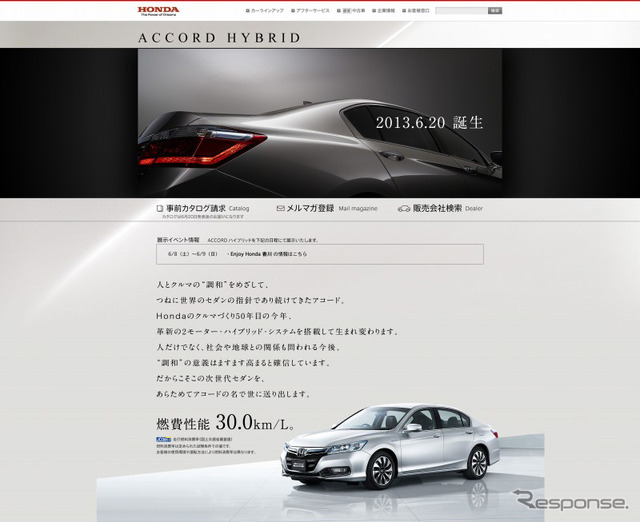640x522 pixels.
Task: Click the catalog document icon
Action: coord(160,209)
